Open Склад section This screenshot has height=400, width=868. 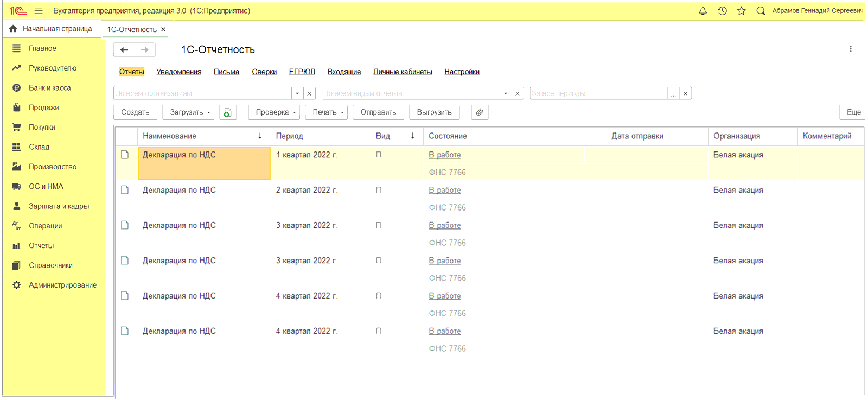(x=39, y=147)
